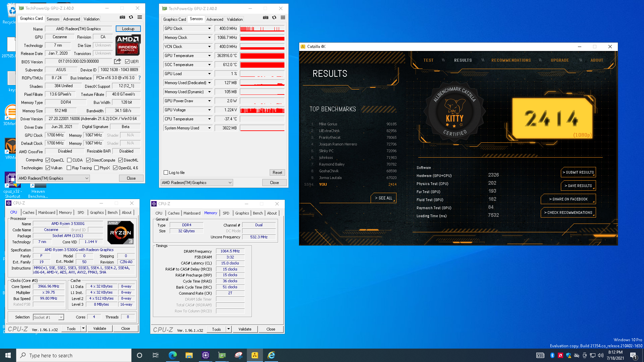Screen dimensions: 644x362
Task: Open the notification center icon
Action: click(x=633, y=355)
